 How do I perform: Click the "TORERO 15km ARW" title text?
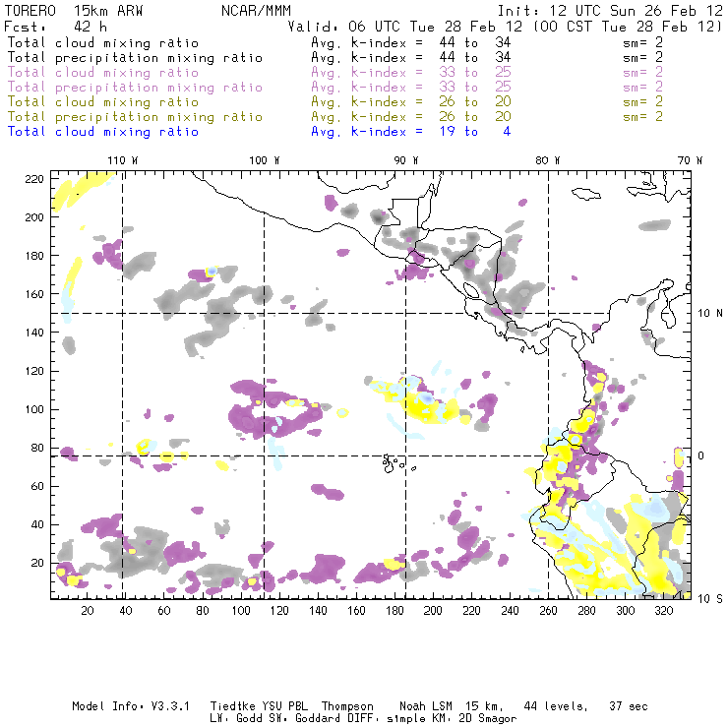point(74,11)
